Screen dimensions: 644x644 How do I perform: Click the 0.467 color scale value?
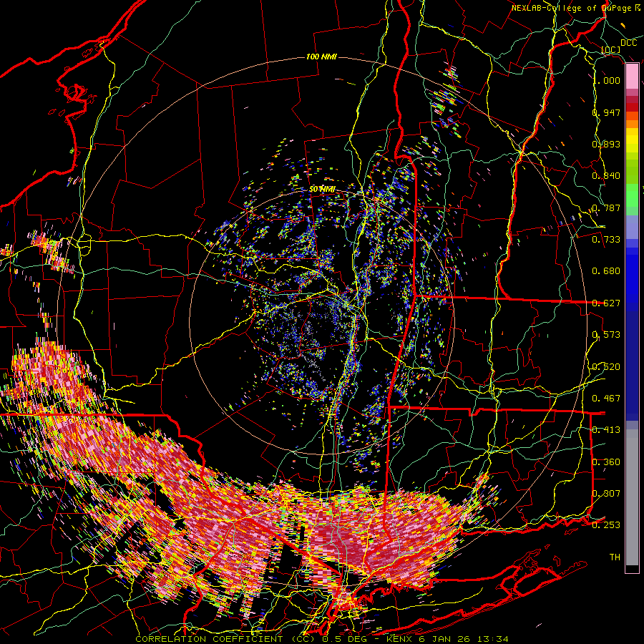(606, 399)
